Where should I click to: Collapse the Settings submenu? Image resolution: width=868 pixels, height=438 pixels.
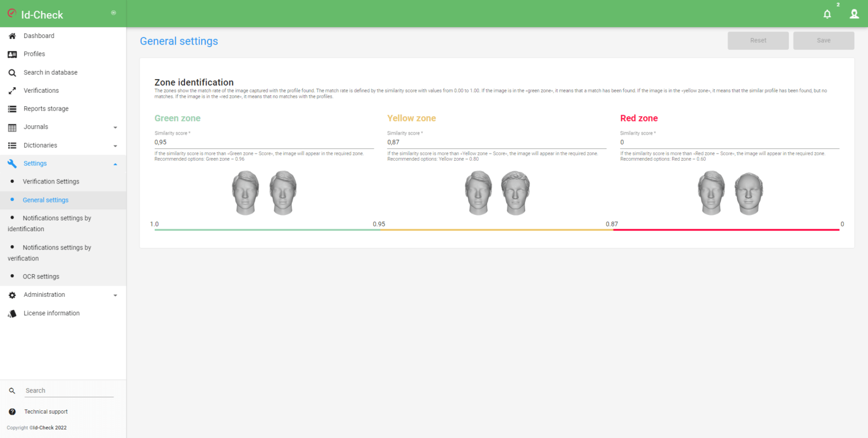pyautogui.click(x=115, y=164)
